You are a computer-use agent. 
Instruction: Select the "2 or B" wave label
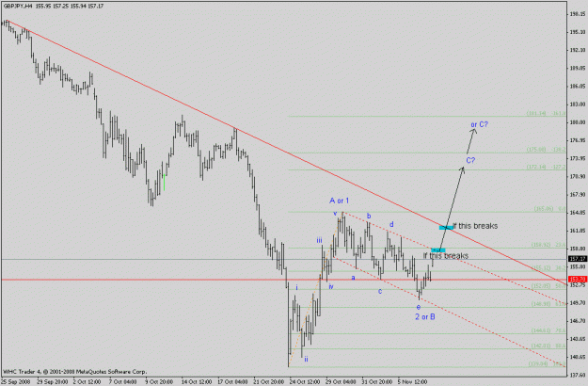pos(425,317)
